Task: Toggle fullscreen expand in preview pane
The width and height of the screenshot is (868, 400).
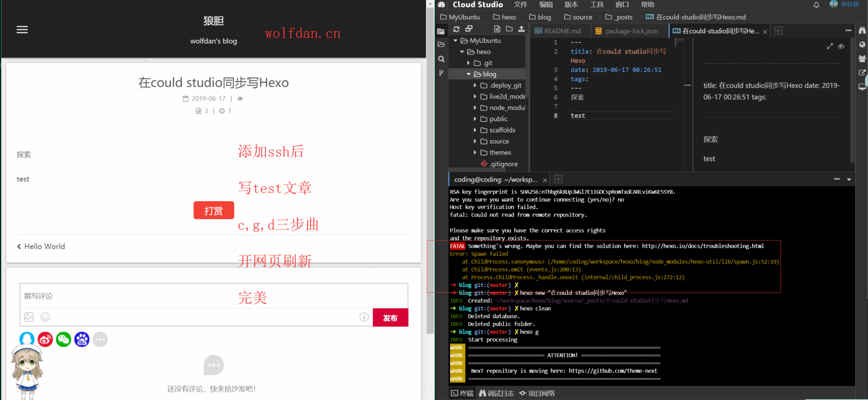Action: [x=830, y=46]
